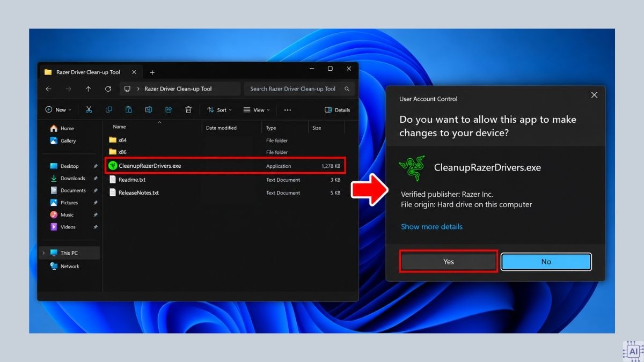Unpin Videos using its pin icon
The width and height of the screenshot is (644, 362).
click(x=96, y=227)
